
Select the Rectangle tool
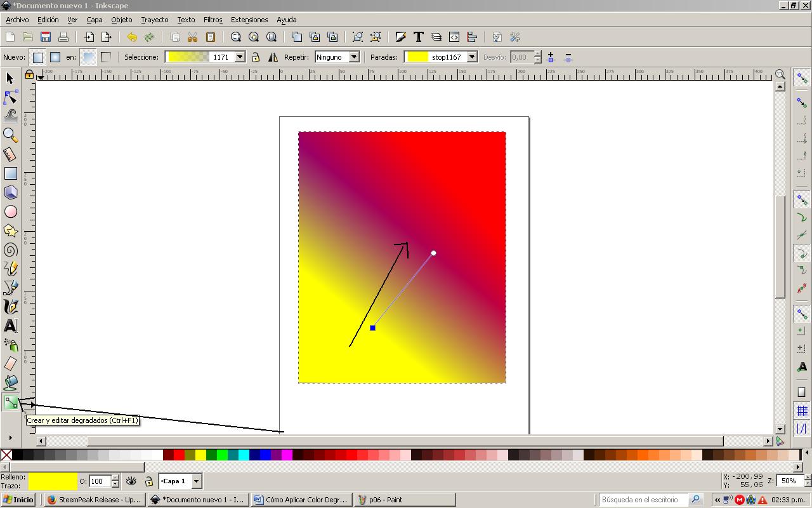10,173
